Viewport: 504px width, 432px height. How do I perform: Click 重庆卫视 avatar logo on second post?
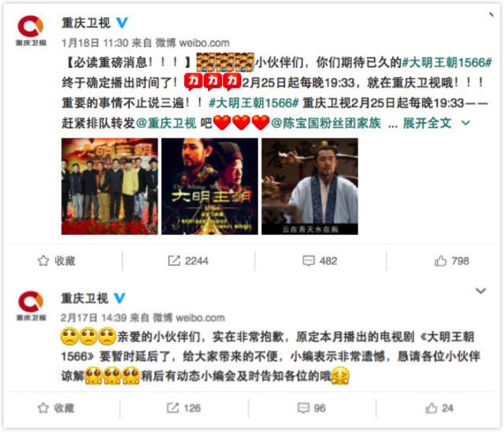pyautogui.click(x=31, y=306)
